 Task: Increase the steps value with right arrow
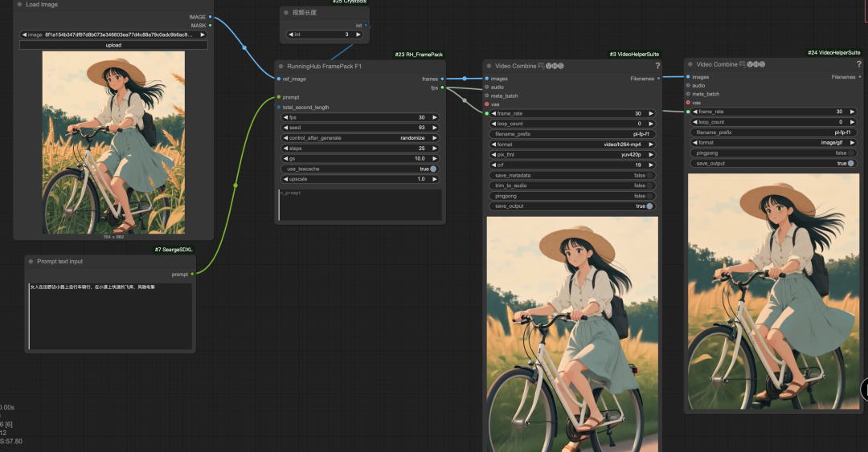[435, 149]
